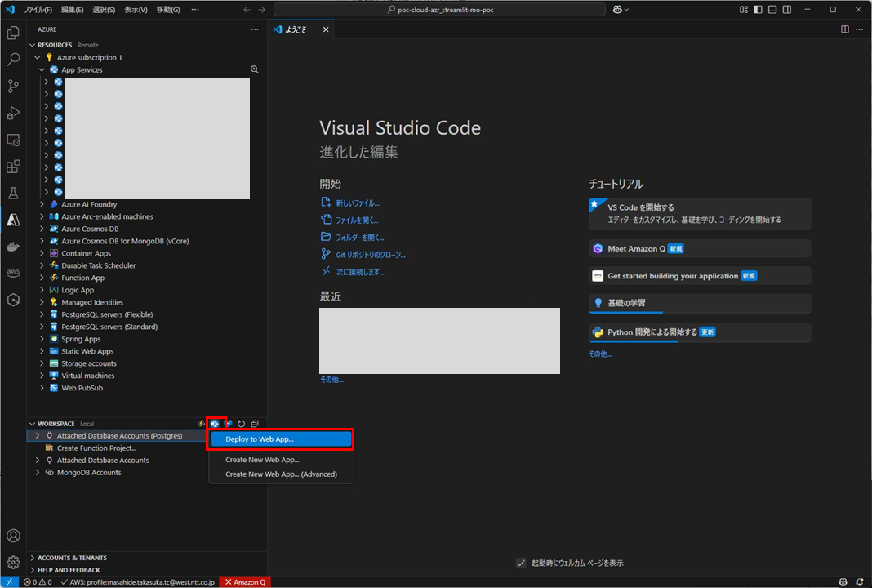The width and height of the screenshot is (872, 588).
Task: Open the VS Code を開始する walkthrough
Action: click(700, 214)
